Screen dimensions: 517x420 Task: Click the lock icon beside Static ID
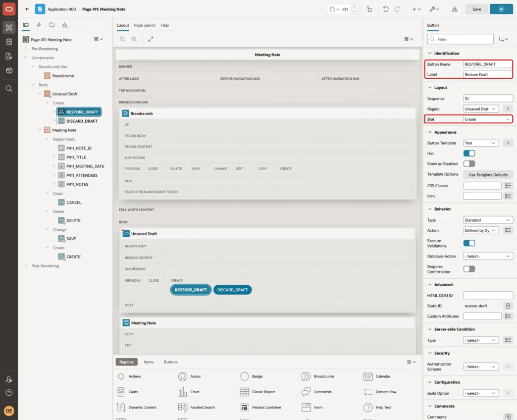tap(508, 306)
